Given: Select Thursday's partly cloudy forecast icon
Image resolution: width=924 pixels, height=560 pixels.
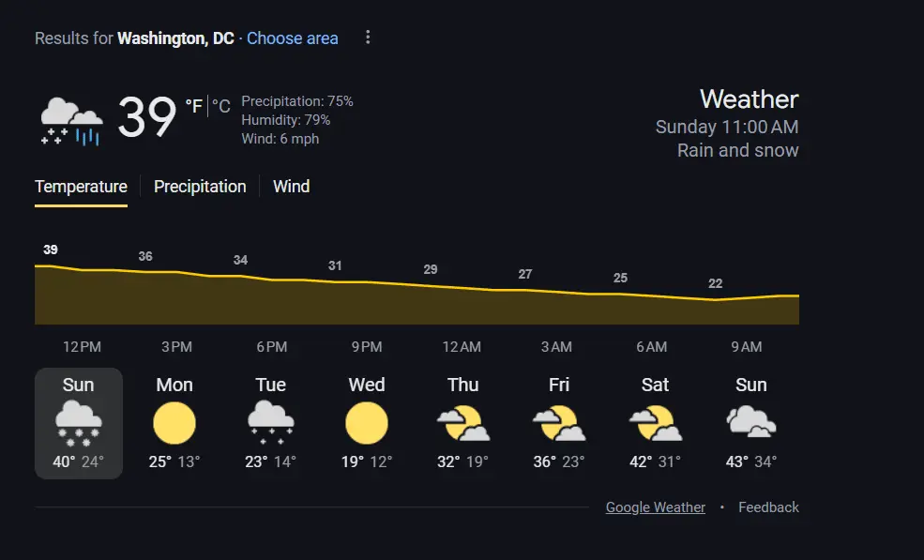Looking at the screenshot, I should click(x=462, y=423).
